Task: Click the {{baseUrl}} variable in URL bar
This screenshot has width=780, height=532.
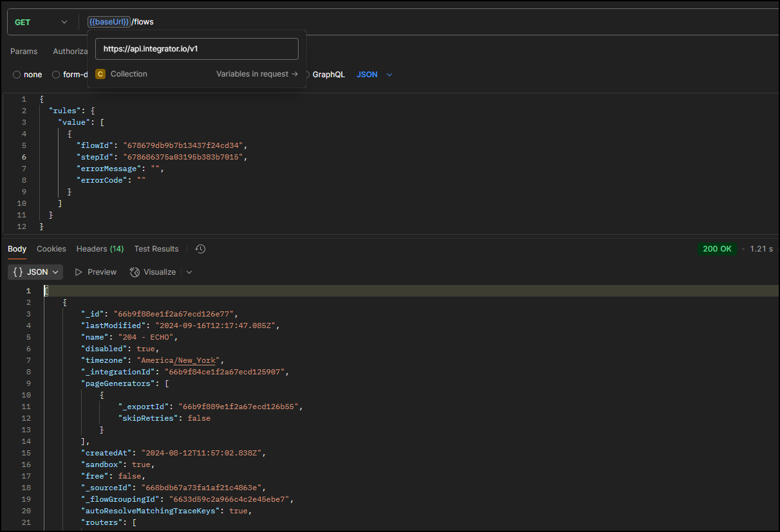Action: 109,22
